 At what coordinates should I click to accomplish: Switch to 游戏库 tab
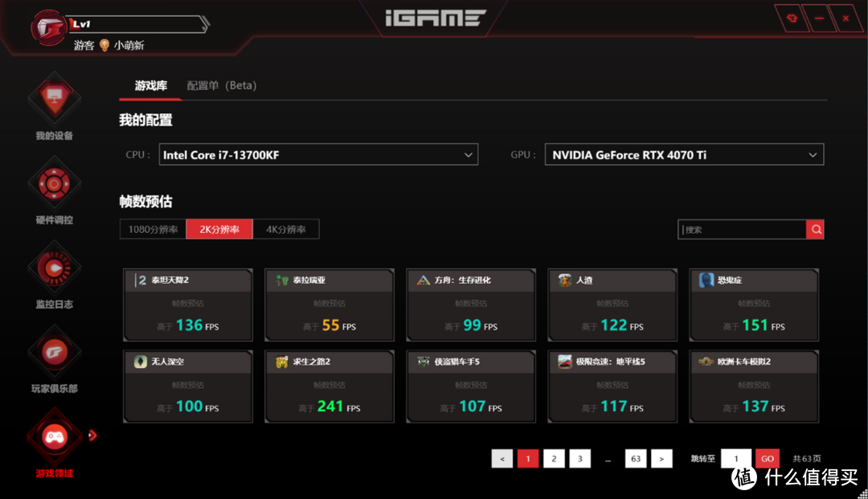(150, 86)
